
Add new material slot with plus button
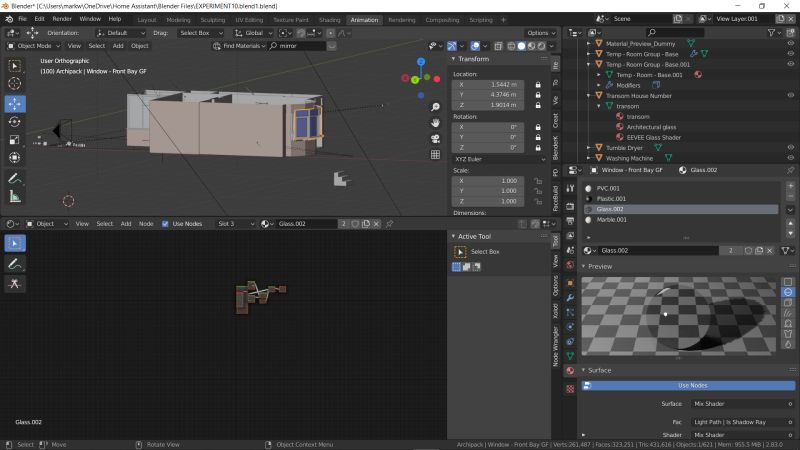(790, 186)
